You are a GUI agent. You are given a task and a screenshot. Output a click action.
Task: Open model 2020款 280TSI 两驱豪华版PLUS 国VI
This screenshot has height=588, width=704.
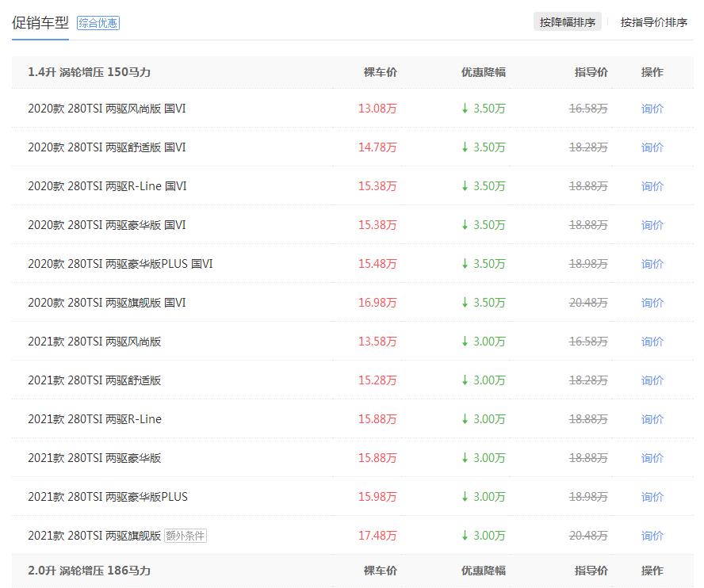tap(120, 264)
